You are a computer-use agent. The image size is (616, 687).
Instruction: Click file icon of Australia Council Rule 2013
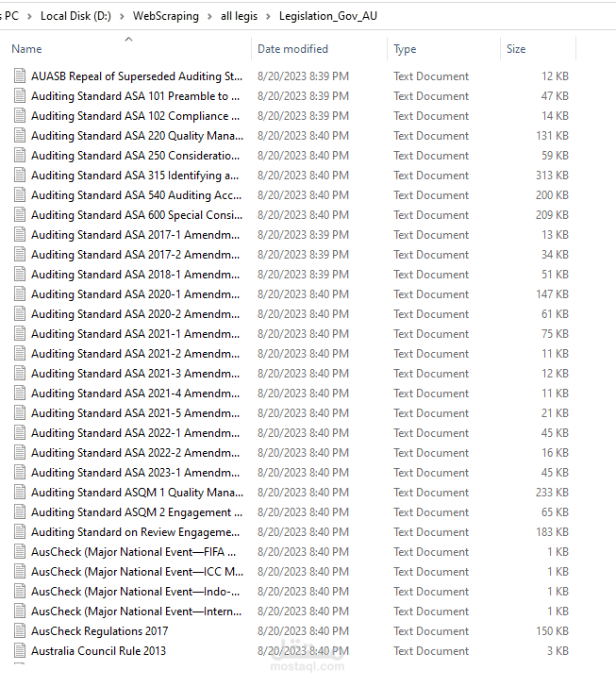20,651
